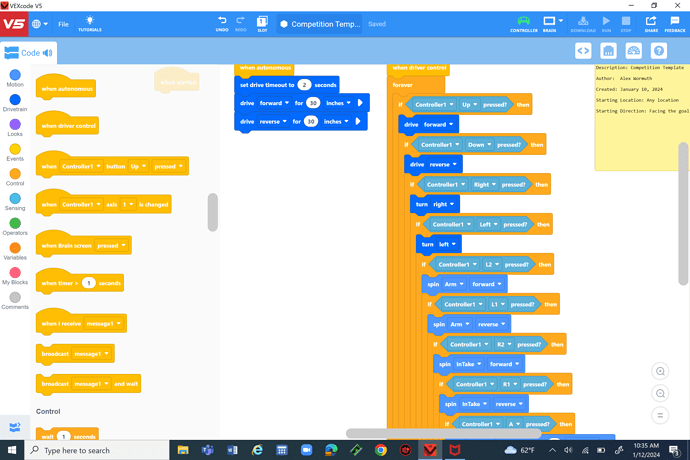Open the language globe menu

pyautogui.click(x=39, y=24)
